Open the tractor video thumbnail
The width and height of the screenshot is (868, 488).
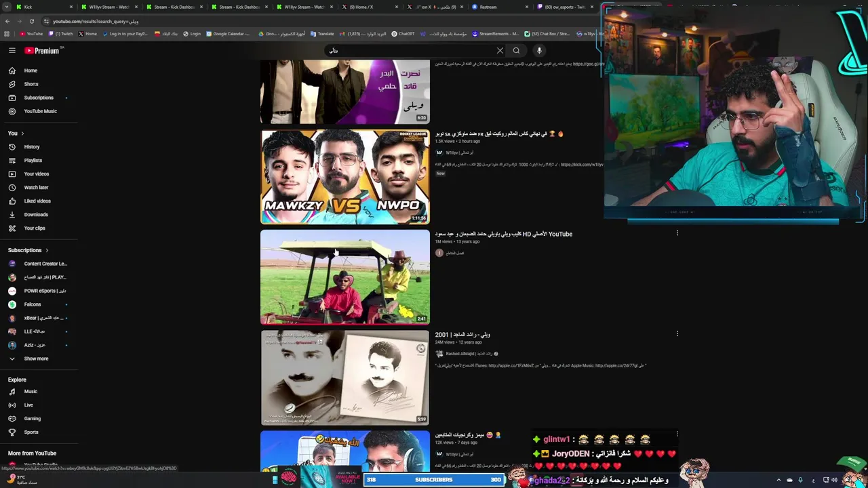pos(345,277)
